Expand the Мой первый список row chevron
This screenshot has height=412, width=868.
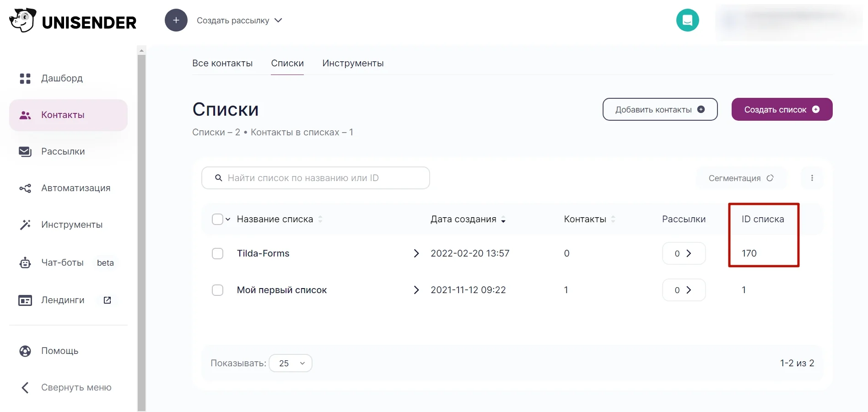coord(416,290)
